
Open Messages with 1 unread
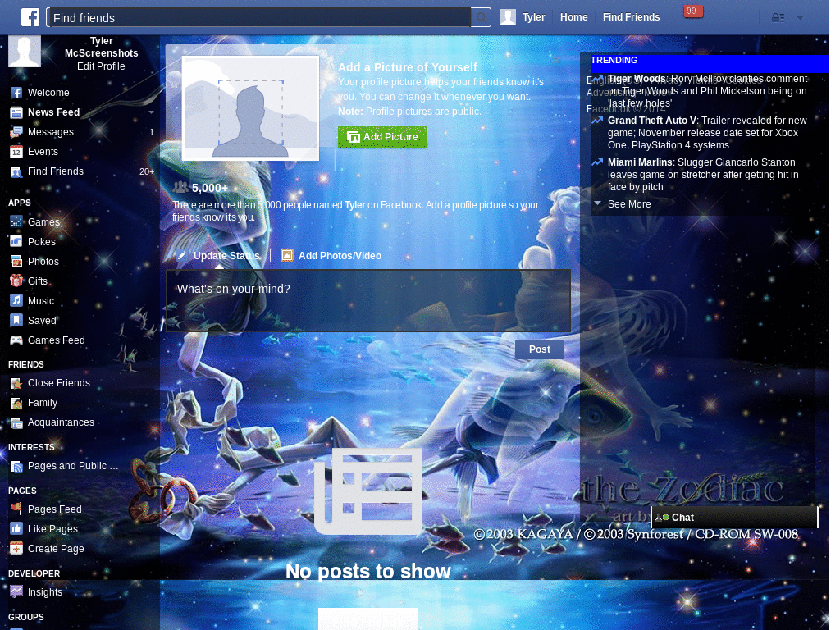[x=82, y=132]
